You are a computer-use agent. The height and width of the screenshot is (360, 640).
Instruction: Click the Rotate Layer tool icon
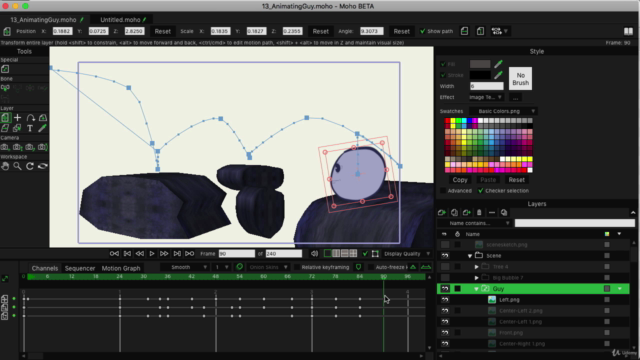(x=30, y=118)
